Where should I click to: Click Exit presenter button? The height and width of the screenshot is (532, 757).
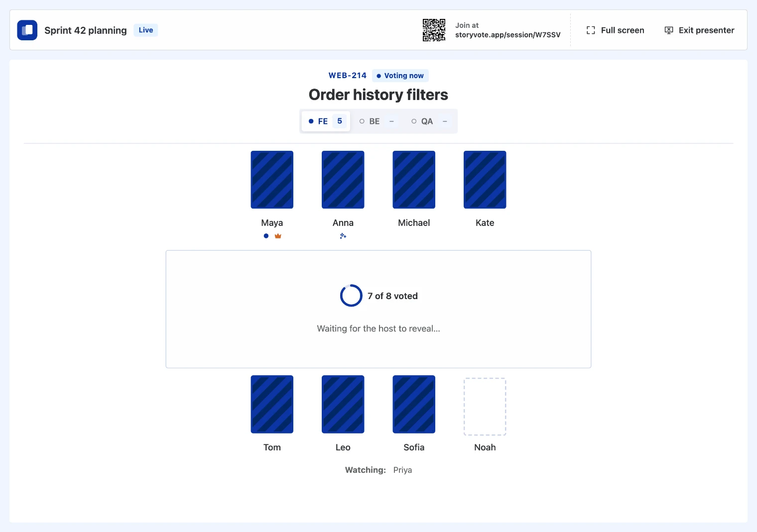click(699, 30)
